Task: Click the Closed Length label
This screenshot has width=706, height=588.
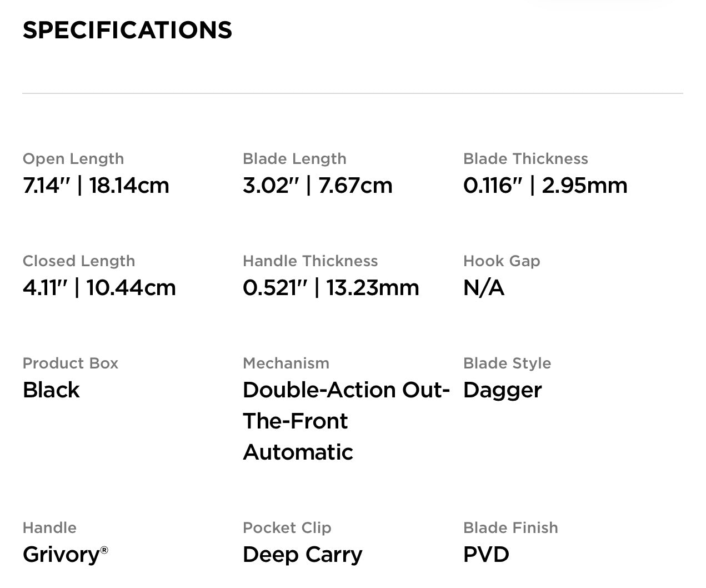Action: [79, 261]
